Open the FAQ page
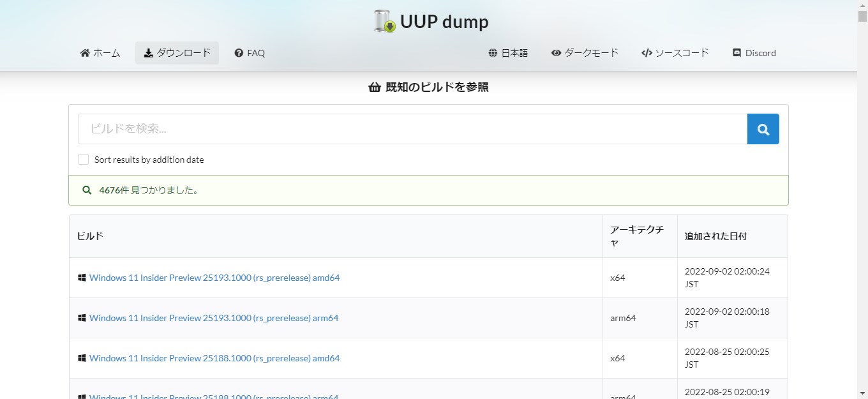Screen dimensions: 868x399 pos(250,53)
